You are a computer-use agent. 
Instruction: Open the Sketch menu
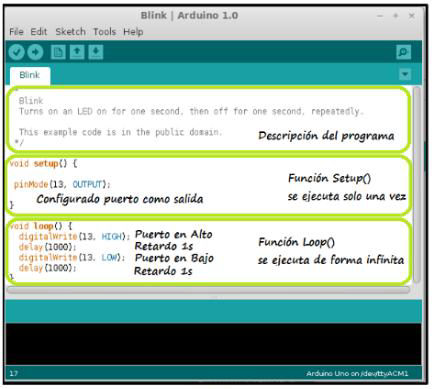(x=70, y=32)
